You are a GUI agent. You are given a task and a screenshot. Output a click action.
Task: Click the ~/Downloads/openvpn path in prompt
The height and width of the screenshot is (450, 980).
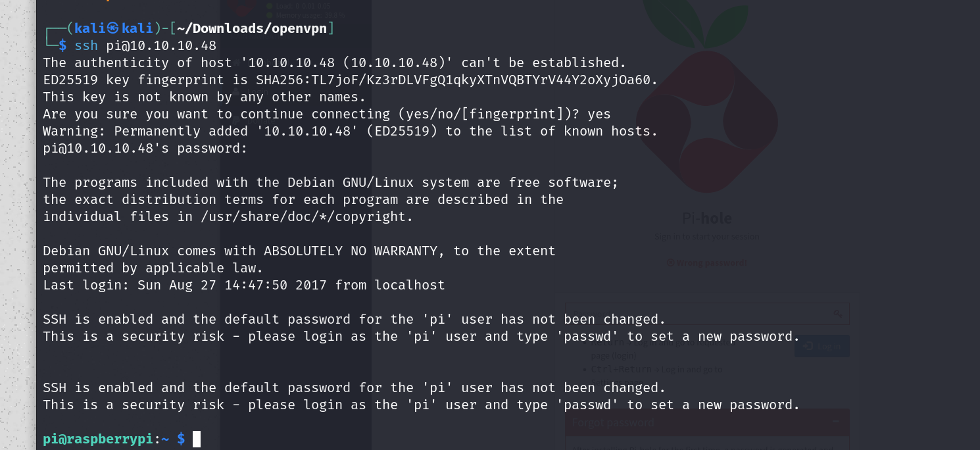[x=253, y=28]
